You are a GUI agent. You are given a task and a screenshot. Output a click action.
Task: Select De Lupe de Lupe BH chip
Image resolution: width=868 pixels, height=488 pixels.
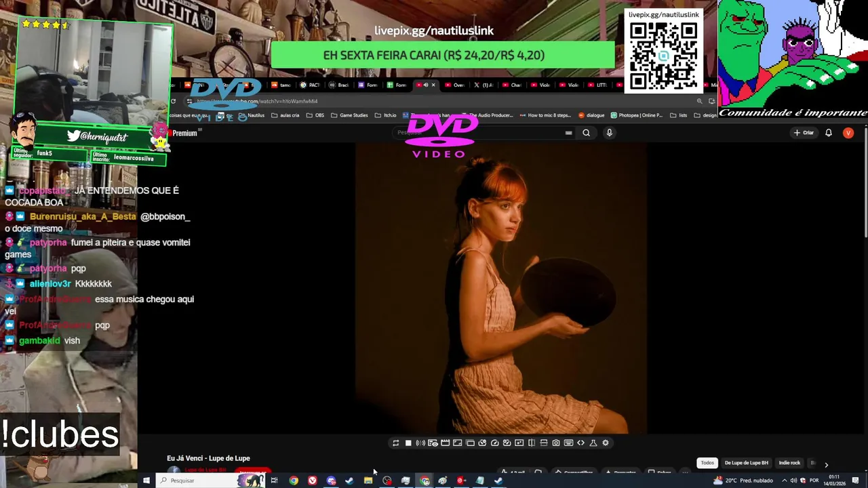[x=747, y=463]
